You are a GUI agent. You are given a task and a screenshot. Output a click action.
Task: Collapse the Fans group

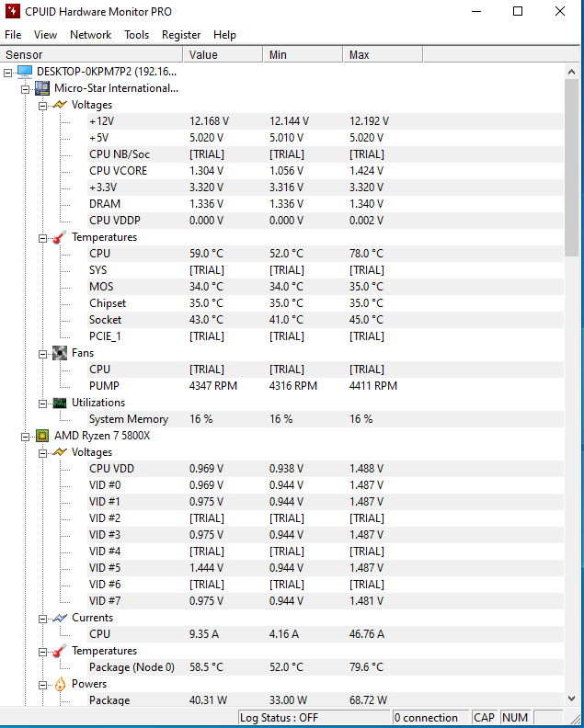point(42,354)
